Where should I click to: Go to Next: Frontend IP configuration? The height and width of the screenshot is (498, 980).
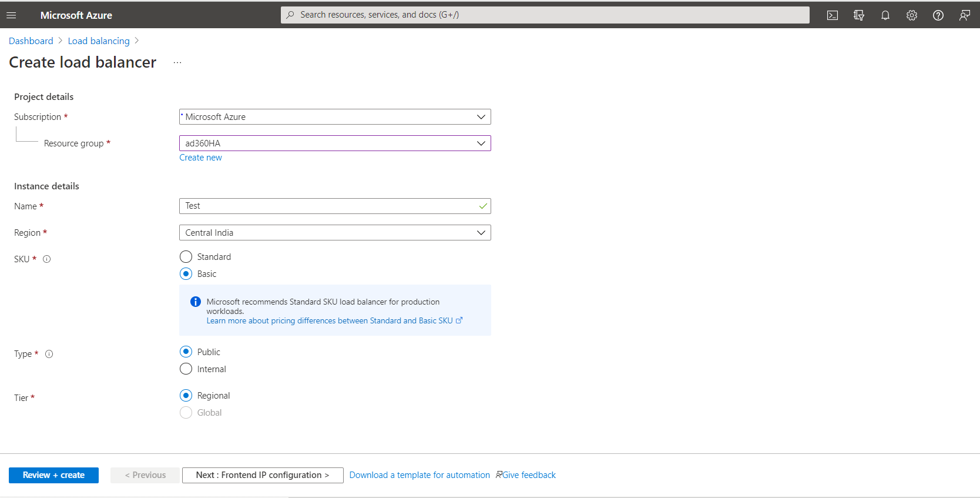263,475
